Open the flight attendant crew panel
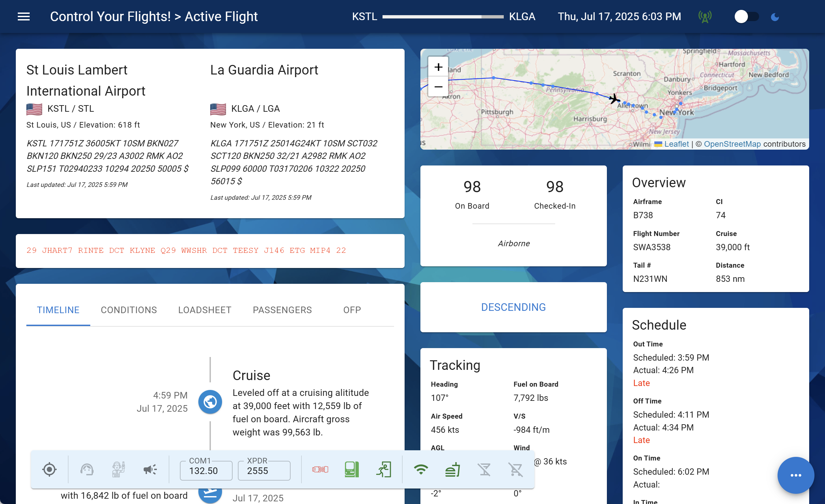The image size is (825, 504). click(118, 469)
